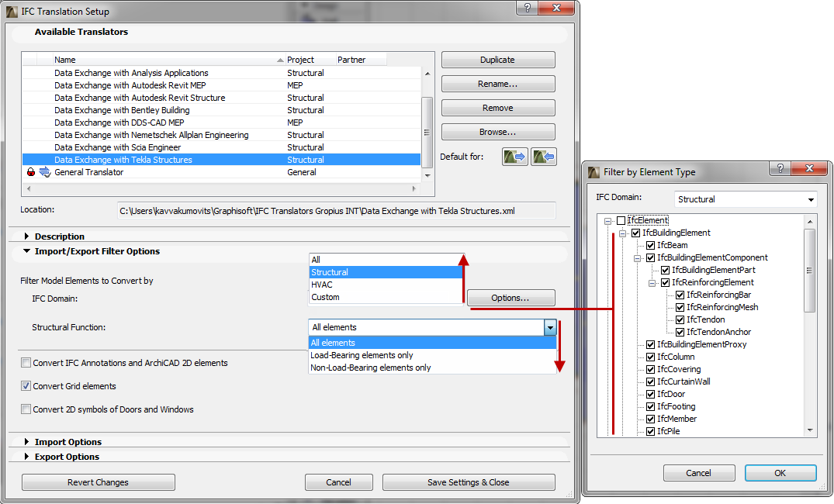Click the Partner column header

(361, 60)
